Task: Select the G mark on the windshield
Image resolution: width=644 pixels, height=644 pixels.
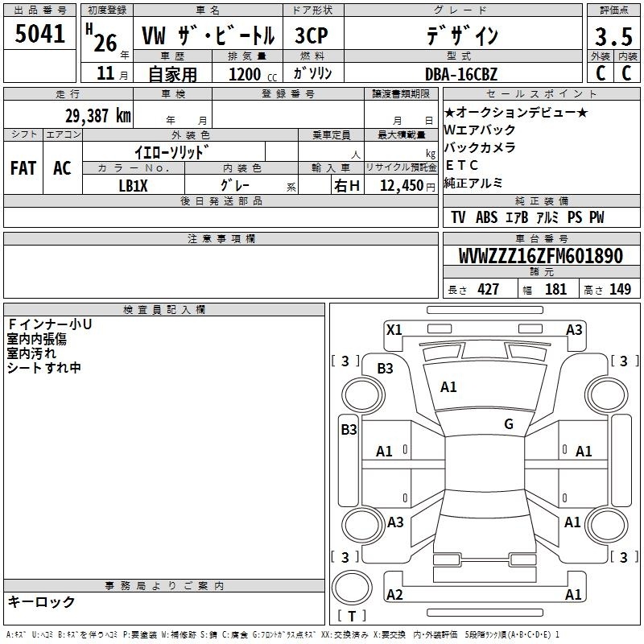Action: point(508,423)
